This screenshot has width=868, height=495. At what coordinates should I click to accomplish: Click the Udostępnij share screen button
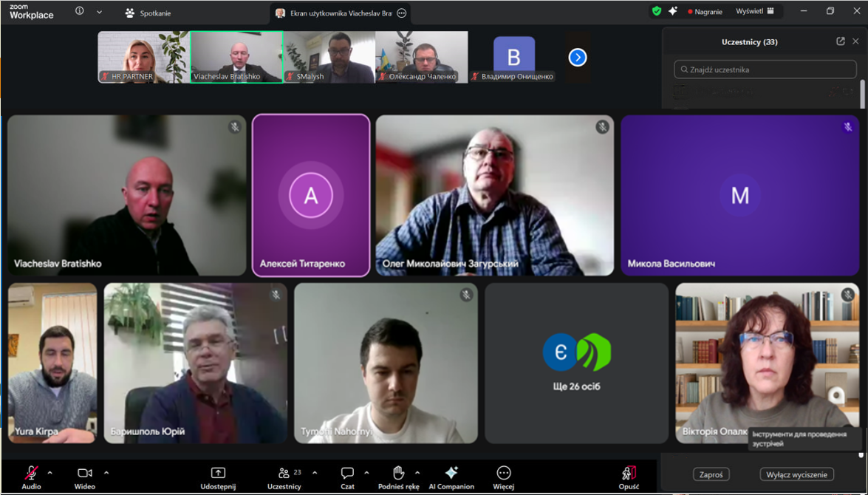(218, 478)
